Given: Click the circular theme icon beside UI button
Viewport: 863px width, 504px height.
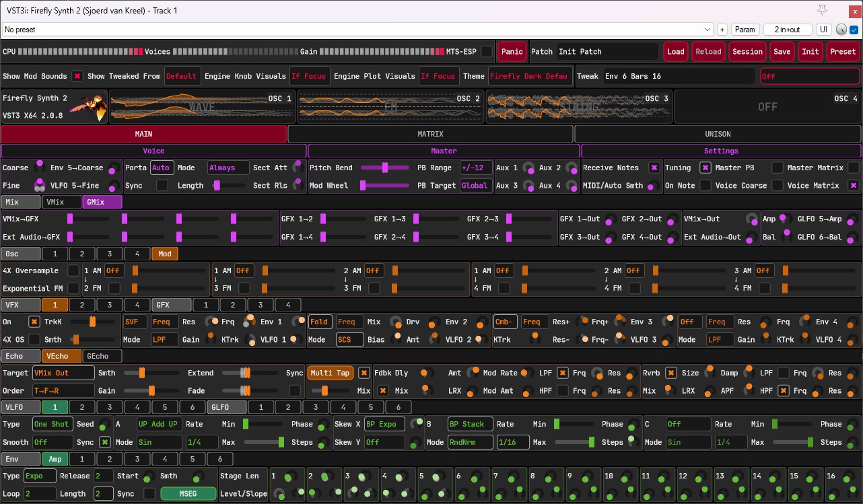Looking at the screenshot, I should (841, 30).
